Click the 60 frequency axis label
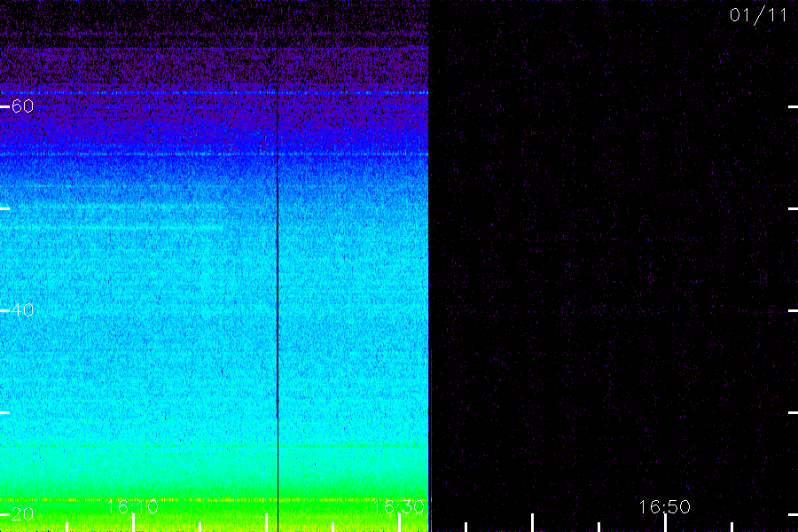The width and height of the screenshot is (798, 532). [22, 106]
